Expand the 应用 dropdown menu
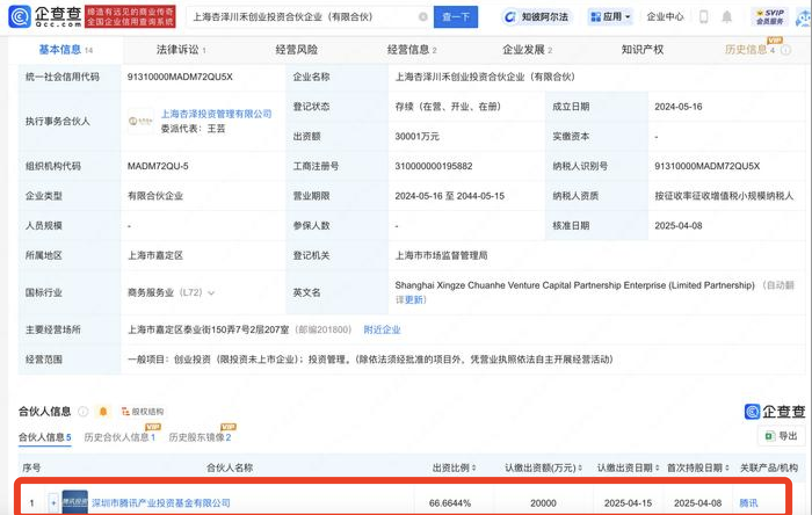The width and height of the screenshot is (812, 515). (610, 17)
